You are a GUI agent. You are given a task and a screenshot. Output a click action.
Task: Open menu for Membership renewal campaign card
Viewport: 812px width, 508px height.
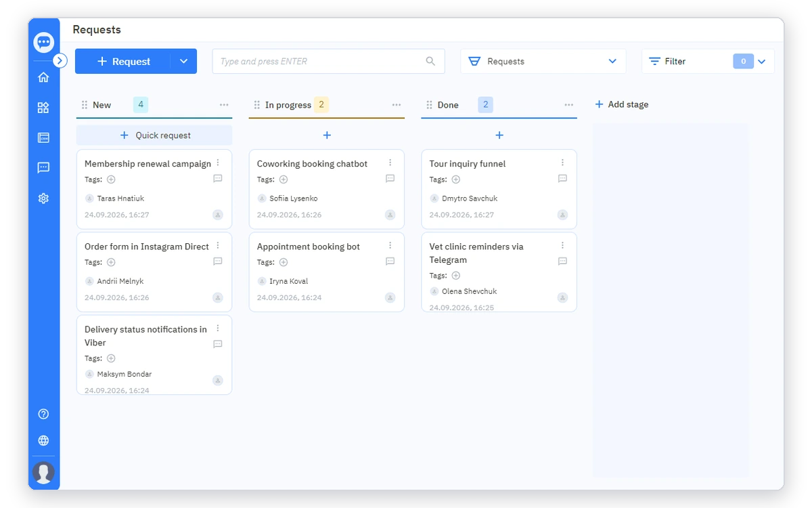click(218, 163)
